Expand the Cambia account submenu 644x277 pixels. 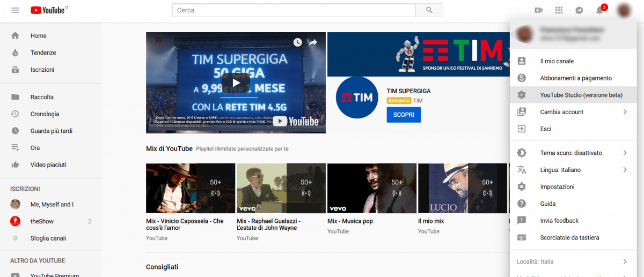[x=625, y=112]
